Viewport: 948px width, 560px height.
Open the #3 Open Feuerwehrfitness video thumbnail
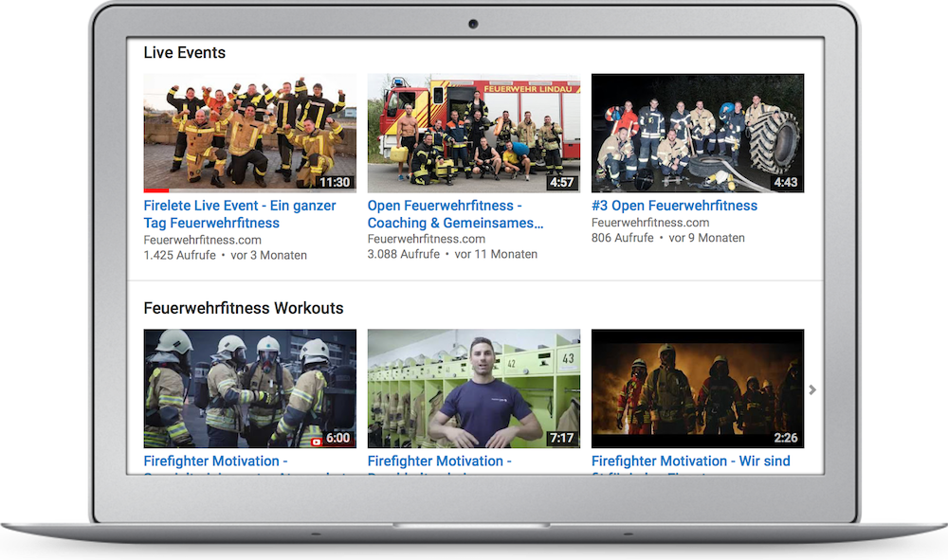pos(698,133)
